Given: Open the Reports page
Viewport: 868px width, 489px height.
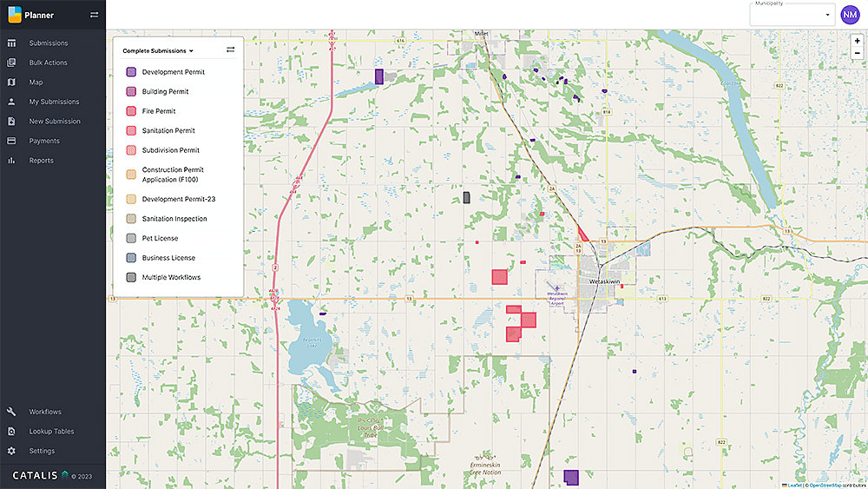Looking at the screenshot, I should point(42,161).
